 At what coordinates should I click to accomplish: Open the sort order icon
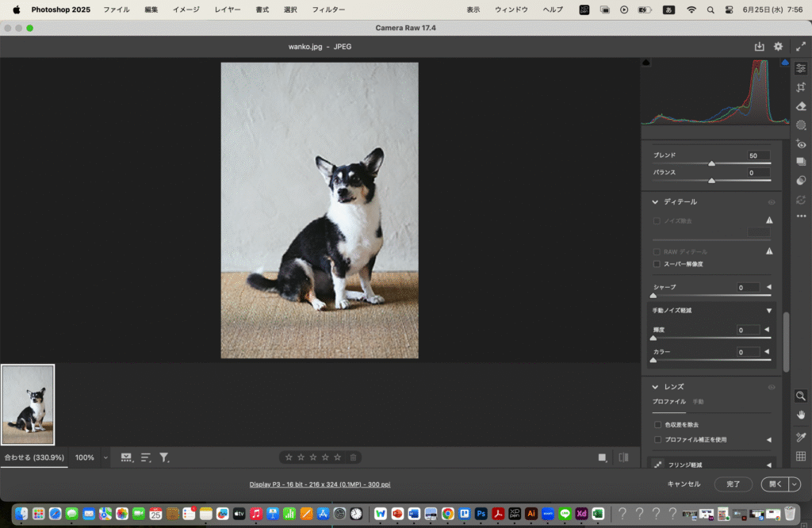(x=146, y=457)
